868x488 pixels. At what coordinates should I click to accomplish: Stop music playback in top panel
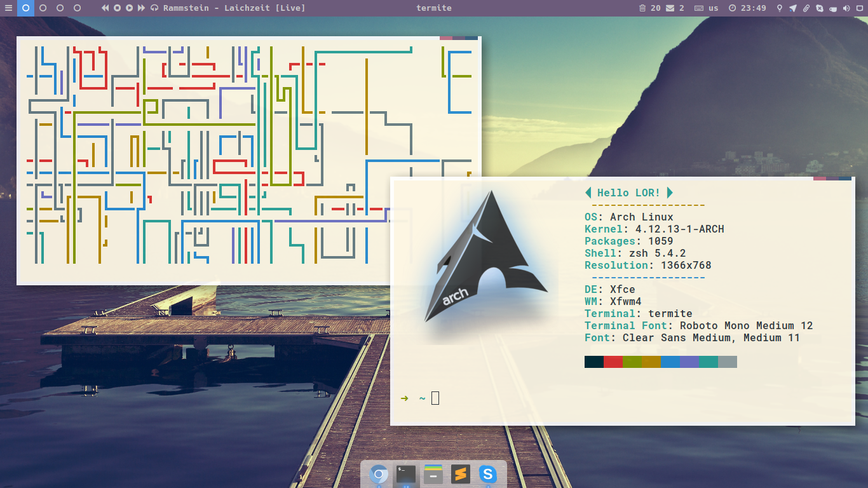[x=118, y=8]
